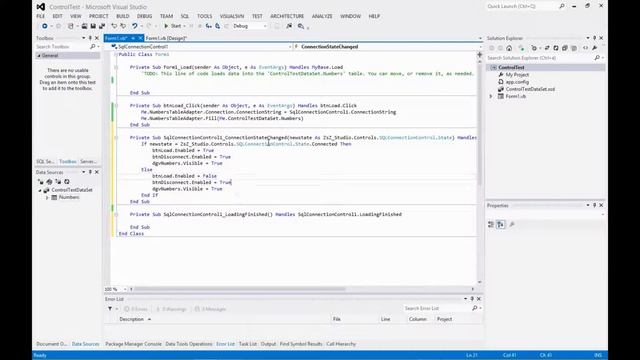The height and width of the screenshot is (360, 640).
Task: Click the Refresh icon in Solution Explorer
Action: [x=556, y=48]
